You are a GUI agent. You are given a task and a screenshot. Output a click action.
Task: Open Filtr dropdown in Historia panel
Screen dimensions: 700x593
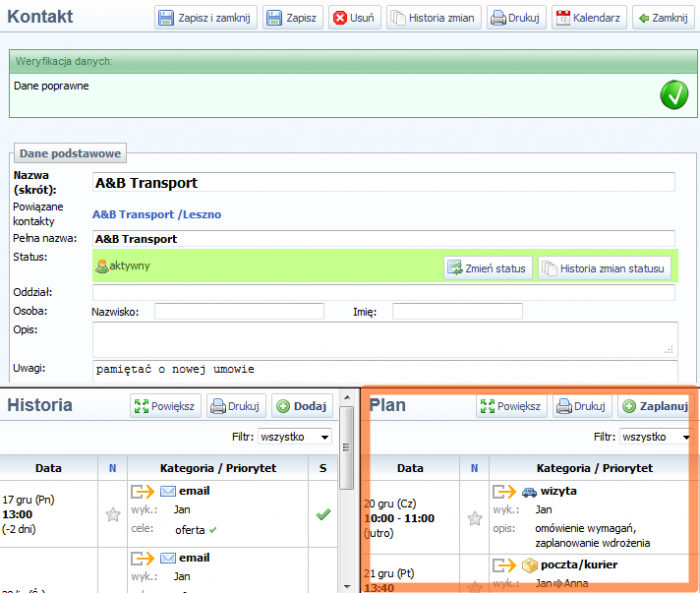(x=295, y=437)
